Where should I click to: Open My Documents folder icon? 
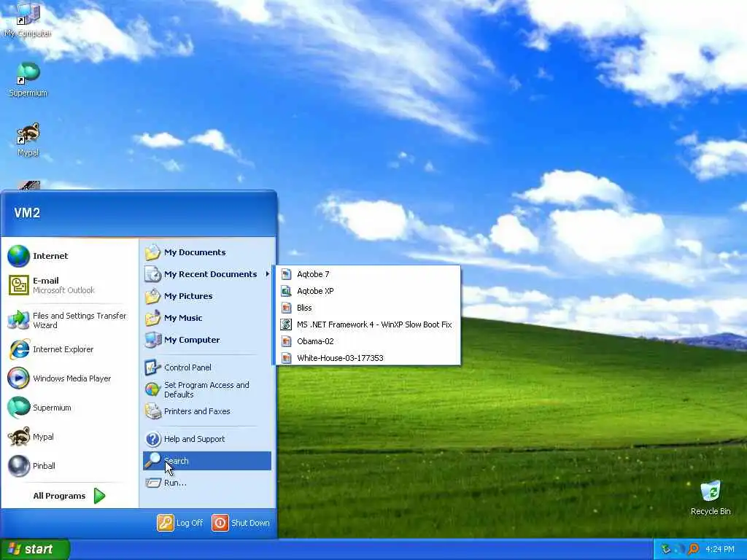pos(153,252)
